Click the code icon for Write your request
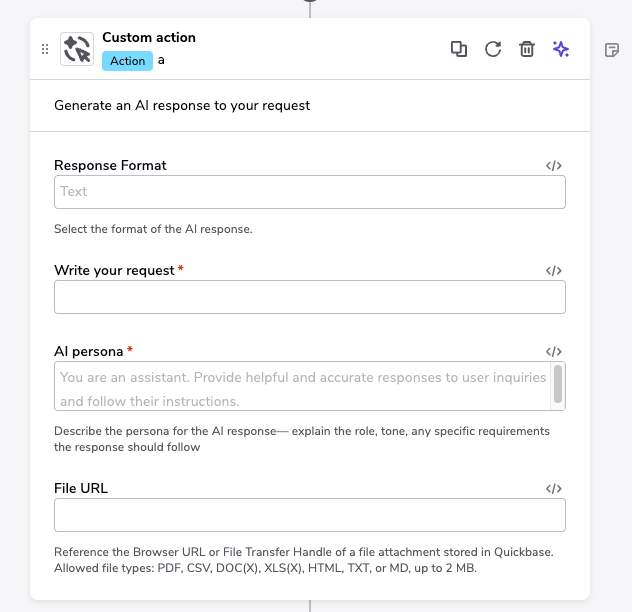The image size is (632, 612). (554, 271)
